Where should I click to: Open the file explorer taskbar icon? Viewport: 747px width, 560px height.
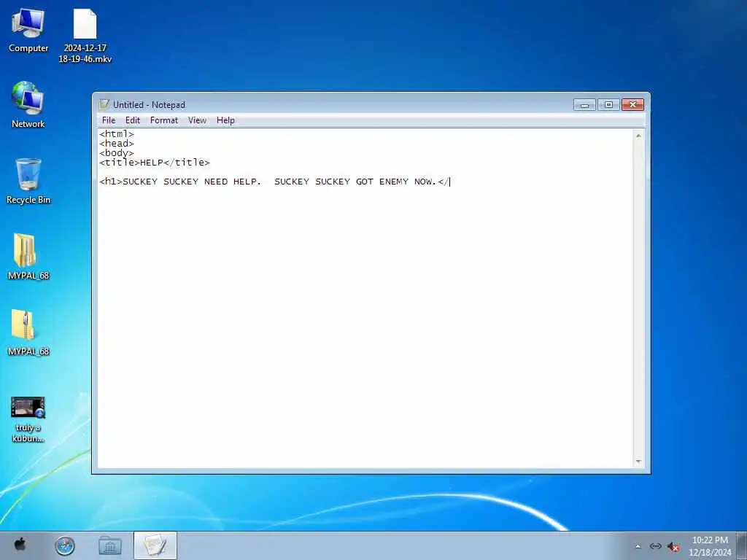coord(109,545)
